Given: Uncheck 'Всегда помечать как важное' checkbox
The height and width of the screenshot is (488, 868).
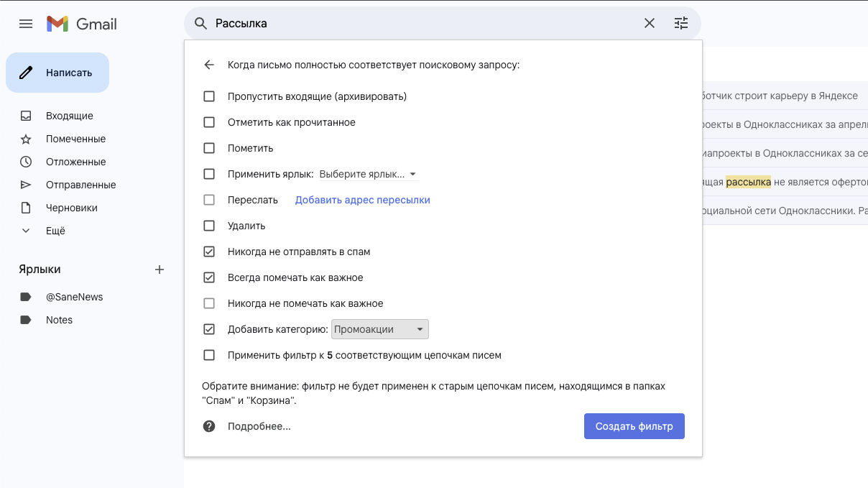Looking at the screenshot, I should (x=209, y=277).
